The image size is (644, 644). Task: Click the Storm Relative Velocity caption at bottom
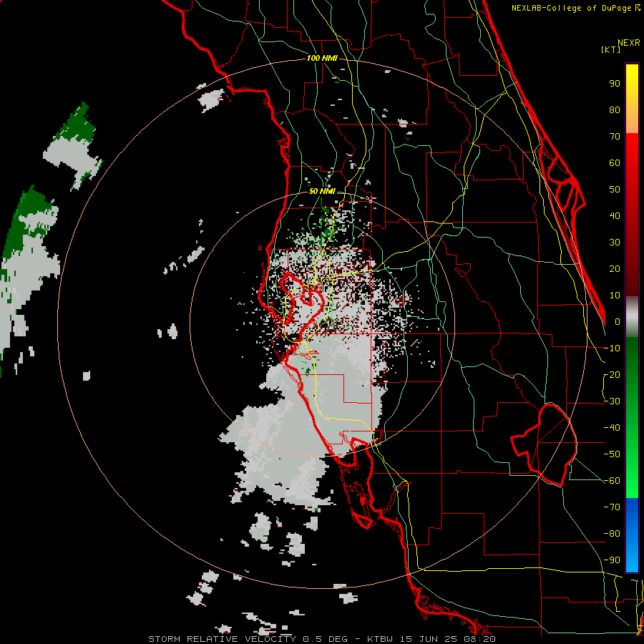point(322,639)
